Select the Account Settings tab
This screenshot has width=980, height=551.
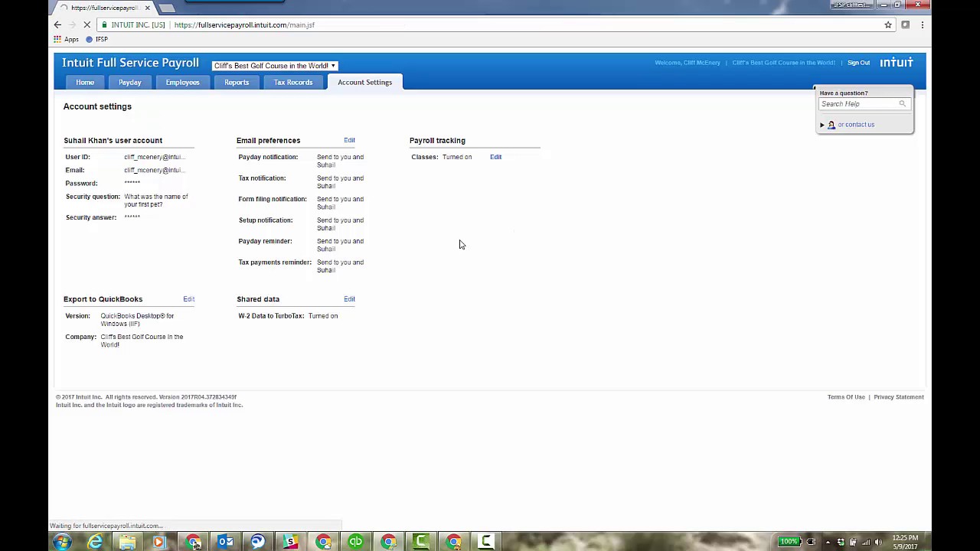click(364, 82)
